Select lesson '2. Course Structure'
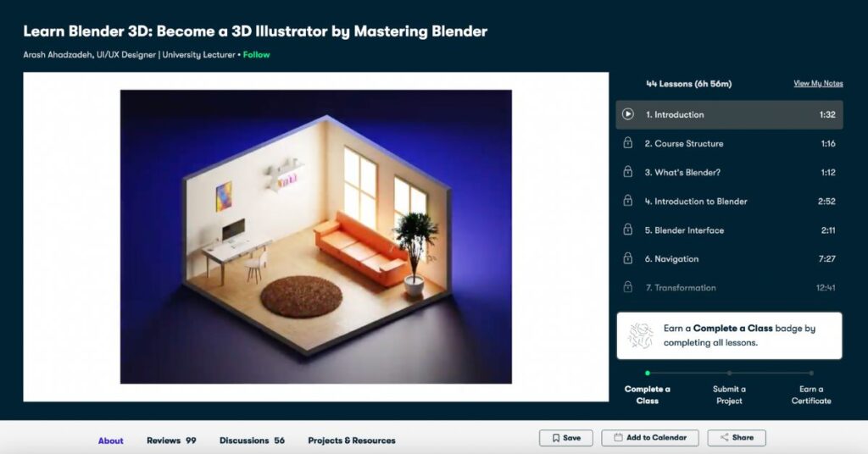Viewport: 868px width, 454px height. tap(729, 143)
